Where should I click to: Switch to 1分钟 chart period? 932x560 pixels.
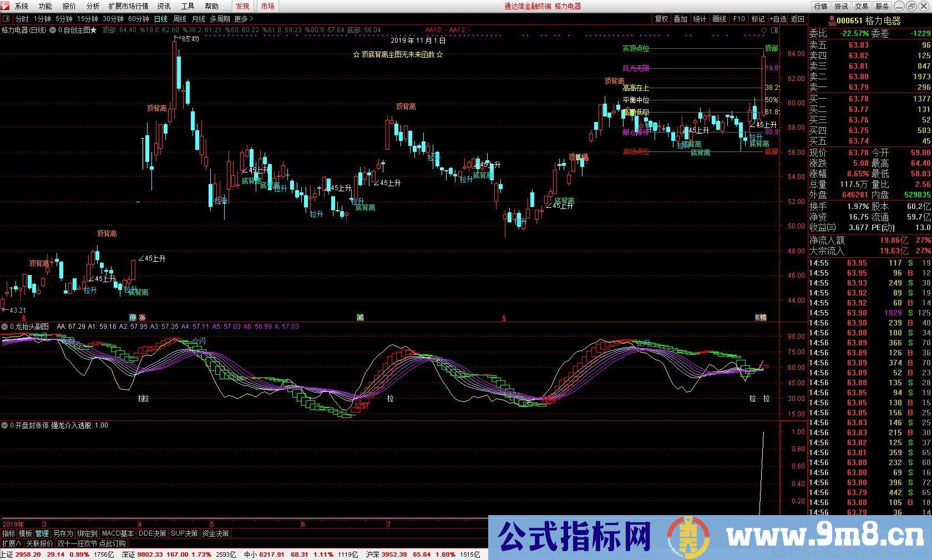pyautogui.click(x=43, y=19)
